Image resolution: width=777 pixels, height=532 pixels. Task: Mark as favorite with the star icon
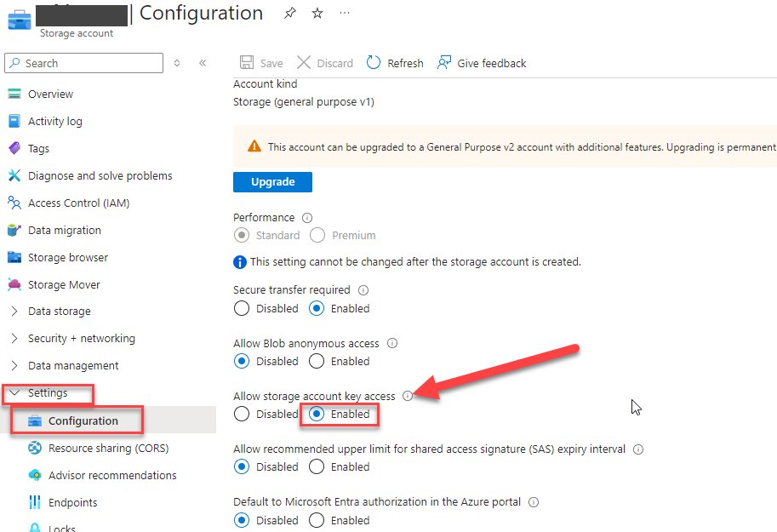[317, 13]
